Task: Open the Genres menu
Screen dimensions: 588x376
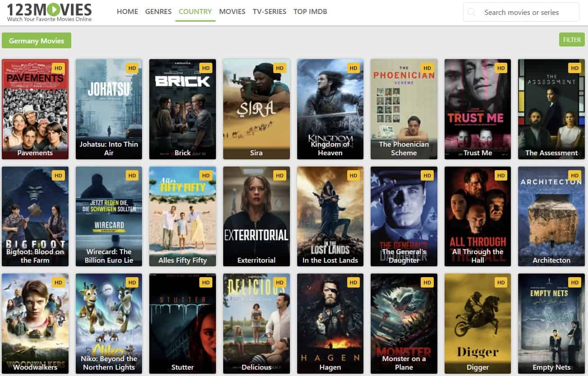Action: pyautogui.click(x=158, y=12)
